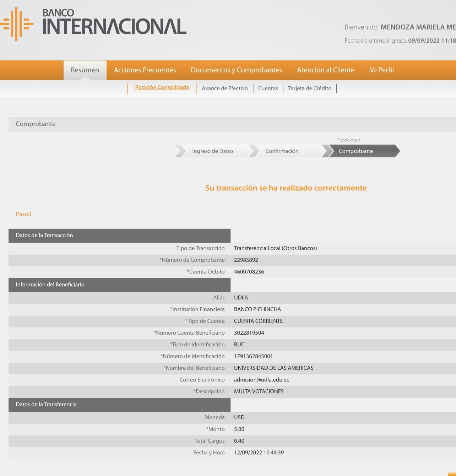The width and height of the screenshot is (456, 476).
Task: Switch to Acciones Frecuentes tab
Action: point(145,70)
